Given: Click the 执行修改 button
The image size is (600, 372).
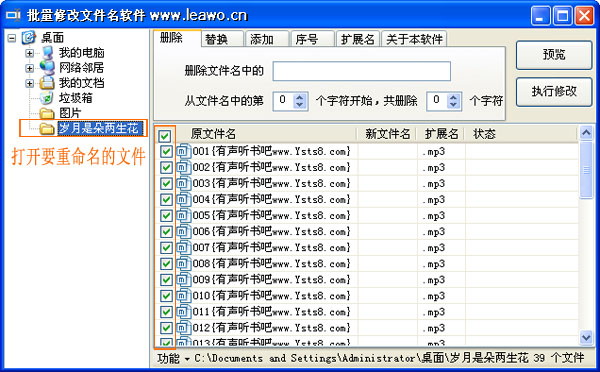Looking at the screenshot, I should (554, 92).
